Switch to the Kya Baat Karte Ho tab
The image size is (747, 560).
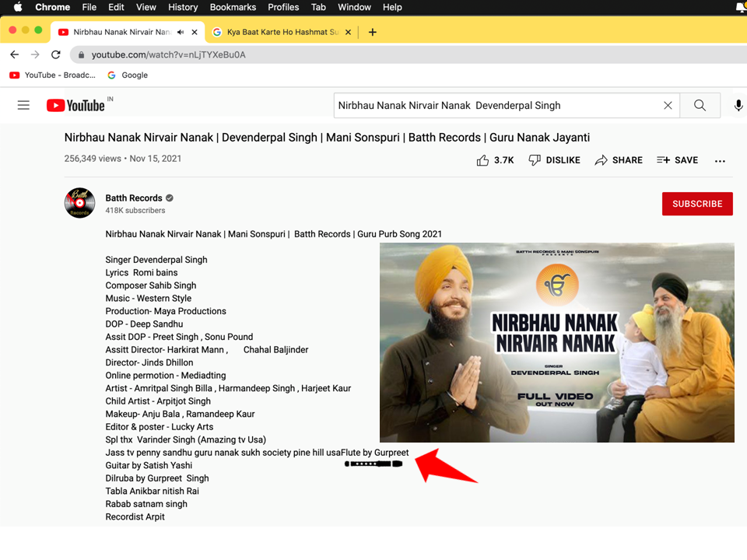coord(280,32)
